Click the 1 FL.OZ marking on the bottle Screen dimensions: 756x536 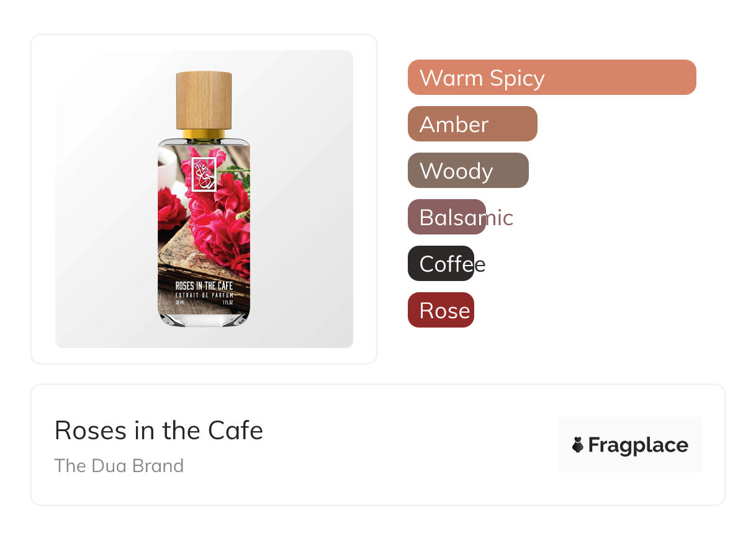click(227, 303)
